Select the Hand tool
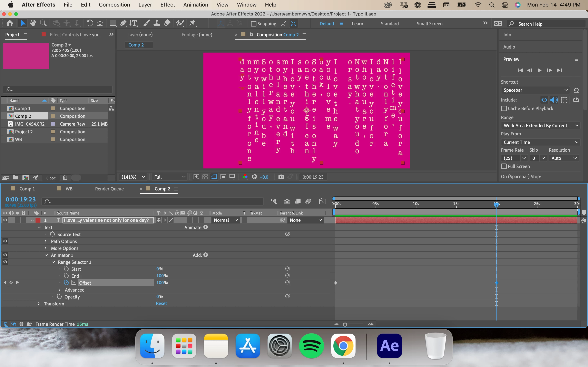The height and width of the screenshot is (367, 588). tap(33, 23)
